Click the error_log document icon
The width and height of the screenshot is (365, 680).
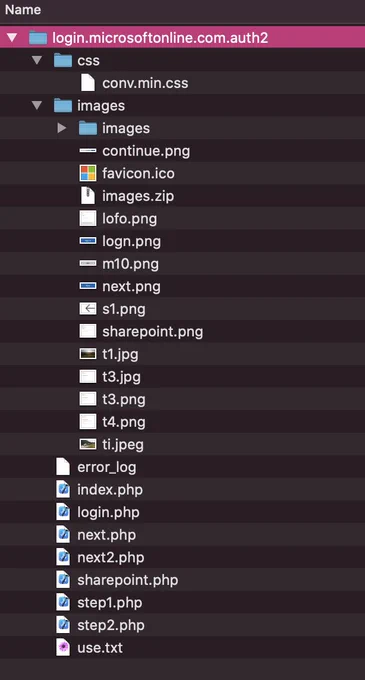63,467
